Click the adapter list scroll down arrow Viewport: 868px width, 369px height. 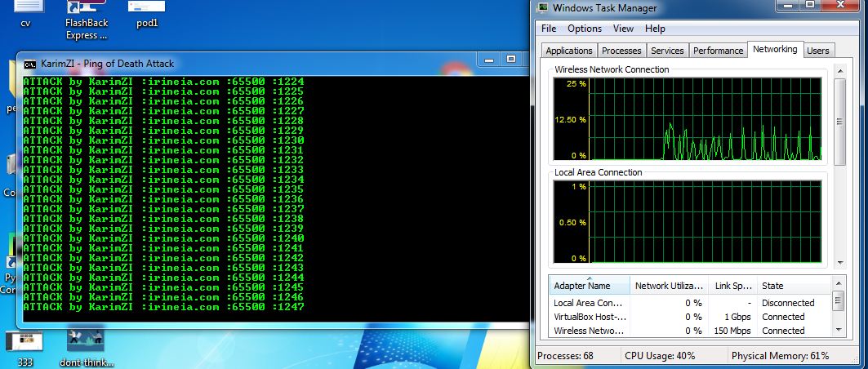(838, 329)
